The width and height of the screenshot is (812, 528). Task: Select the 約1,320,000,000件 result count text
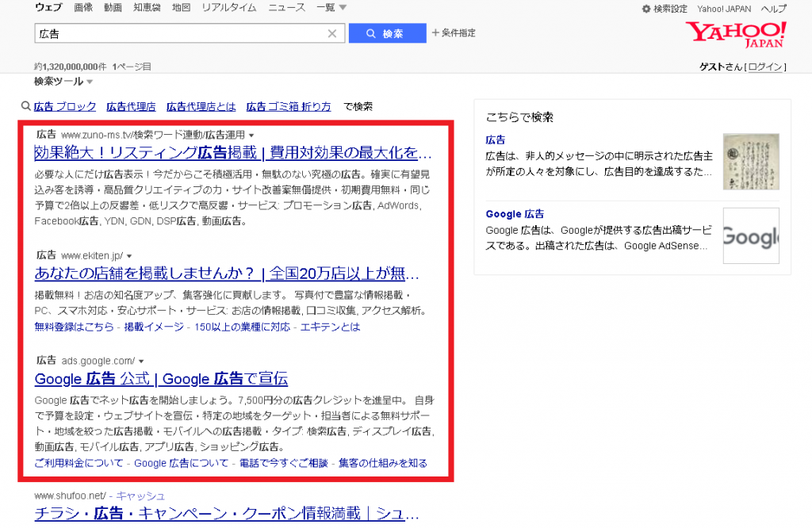pos(71,67)
